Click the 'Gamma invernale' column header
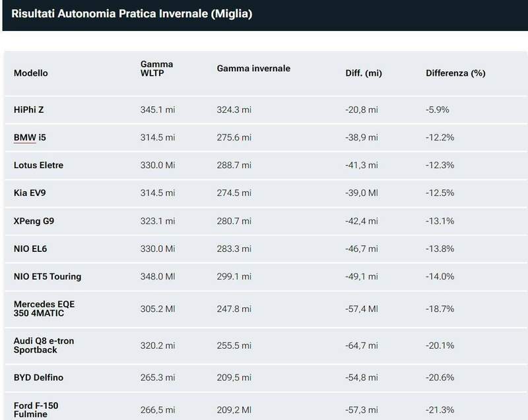 (x=253, y=69)
